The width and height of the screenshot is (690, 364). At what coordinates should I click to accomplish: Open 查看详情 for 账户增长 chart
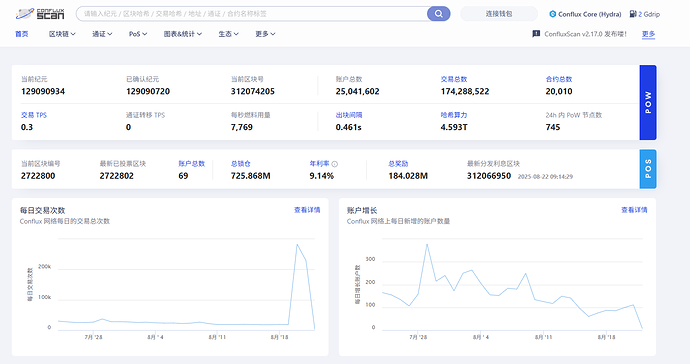634,210
